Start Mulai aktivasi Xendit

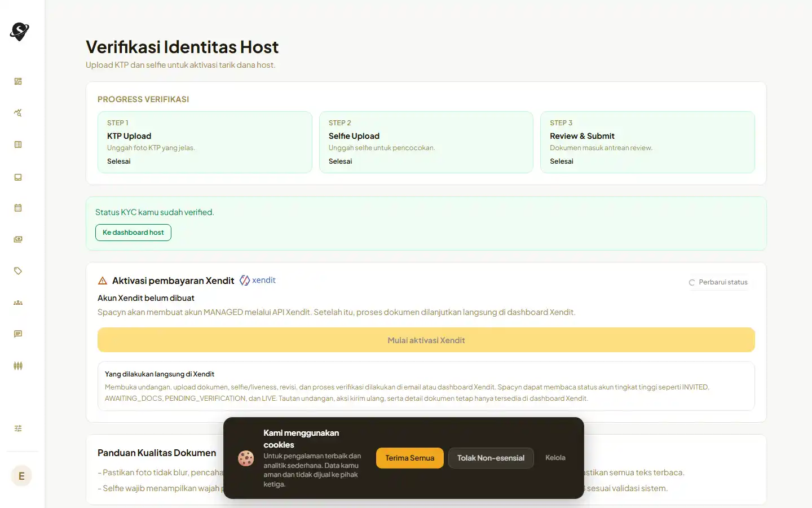(x=426, y=340)
